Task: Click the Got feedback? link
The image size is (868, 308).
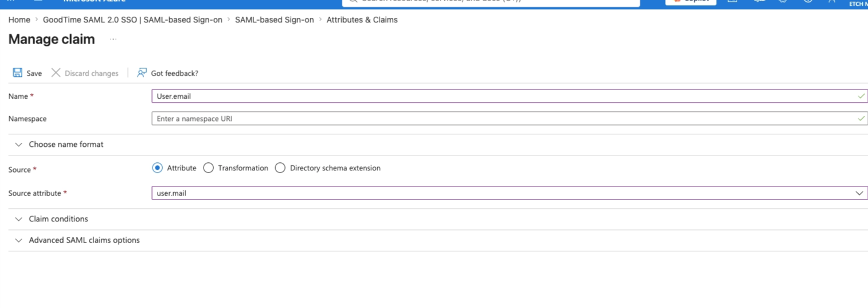Action: pyautogui.click(x=174, y=73)
